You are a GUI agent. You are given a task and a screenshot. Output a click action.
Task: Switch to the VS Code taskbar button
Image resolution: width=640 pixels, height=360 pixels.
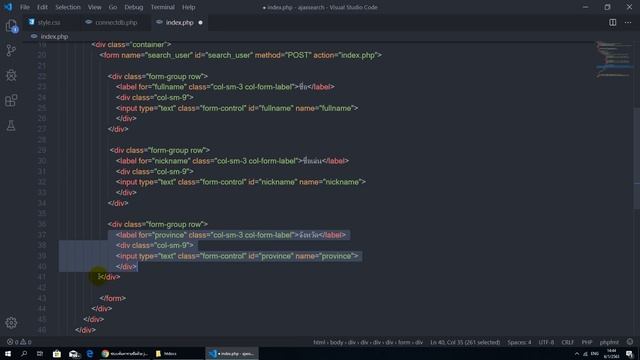click(231, 353)
